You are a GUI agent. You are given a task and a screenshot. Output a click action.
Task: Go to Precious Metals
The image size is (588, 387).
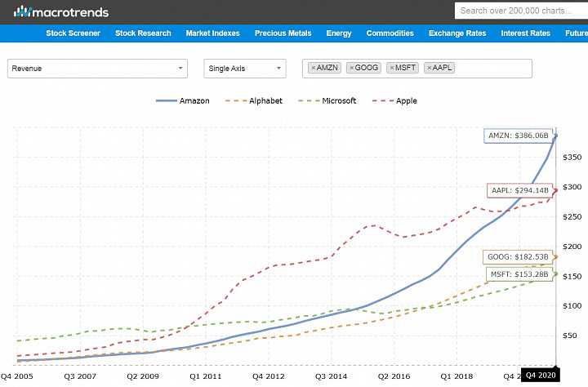click(283, 33)
